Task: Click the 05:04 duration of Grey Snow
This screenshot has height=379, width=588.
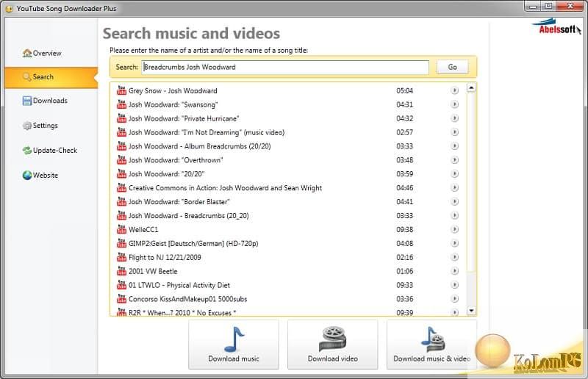Action: pyautogui.click(x=405, y=91)
